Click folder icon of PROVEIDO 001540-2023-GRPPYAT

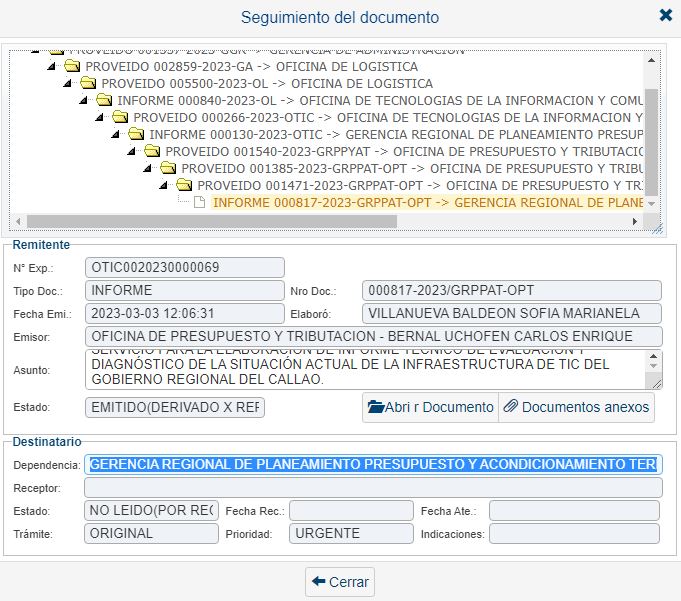152,151
